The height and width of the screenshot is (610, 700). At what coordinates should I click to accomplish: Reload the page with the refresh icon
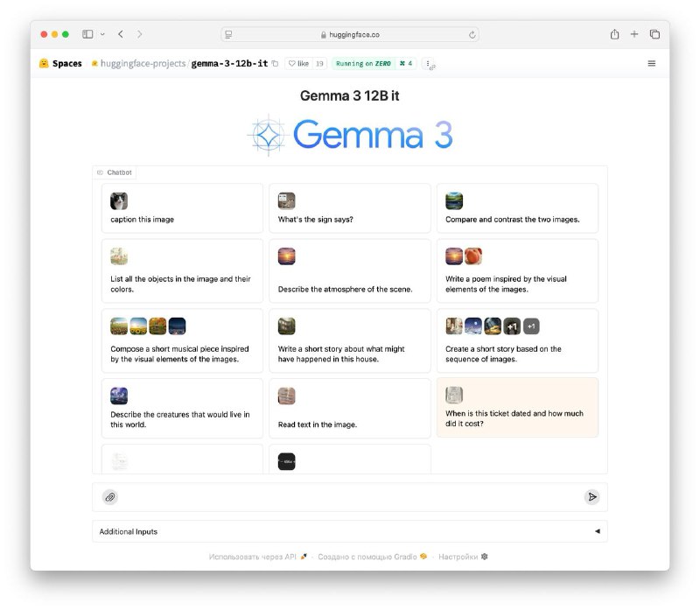[472, 34]
